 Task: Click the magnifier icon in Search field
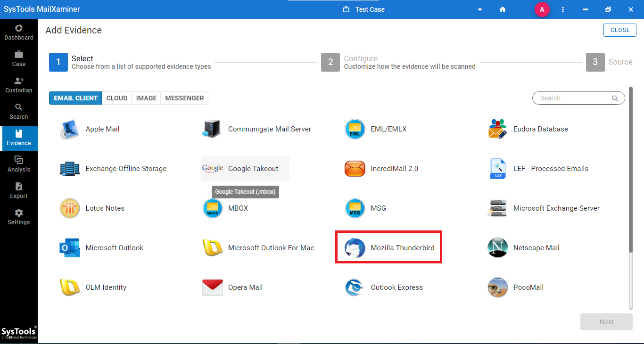(615, 98)
